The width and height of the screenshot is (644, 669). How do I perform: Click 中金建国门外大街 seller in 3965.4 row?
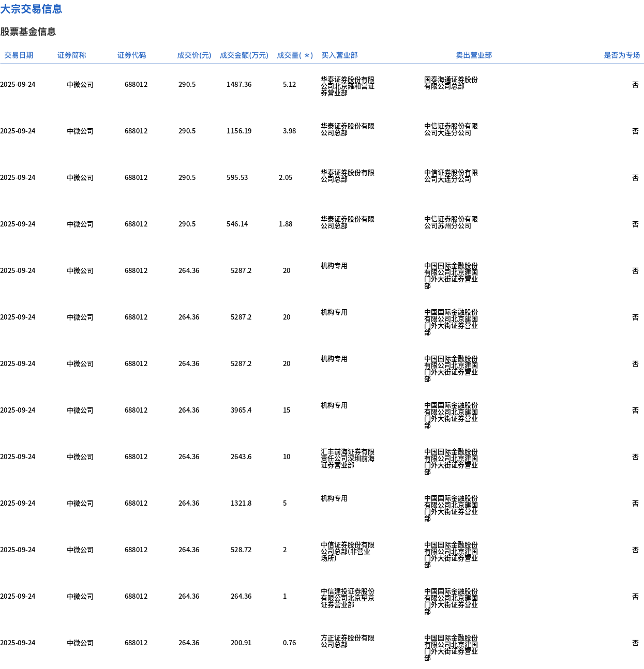(x=451, y=415)
